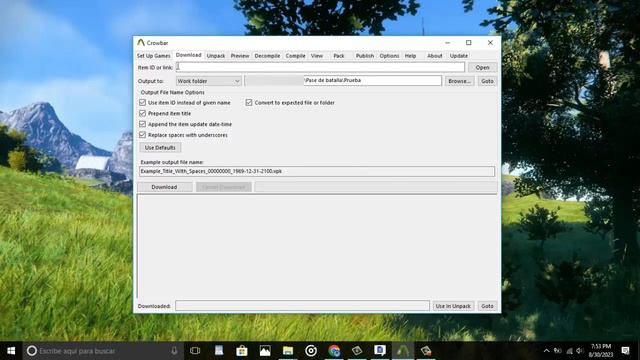Open the Photos app in taskbar
Image resolution: width=640 pixels, height=360 pixels.
point(265,351)
